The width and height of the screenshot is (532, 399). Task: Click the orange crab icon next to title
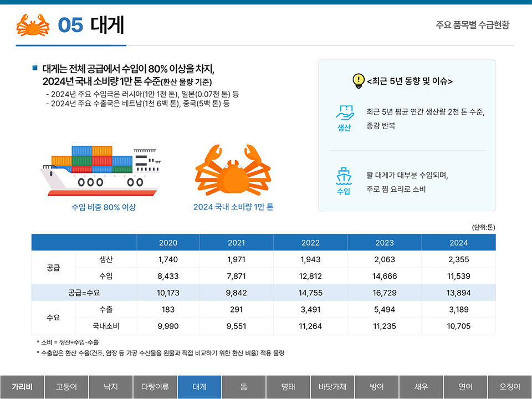(x=32, y=25)
